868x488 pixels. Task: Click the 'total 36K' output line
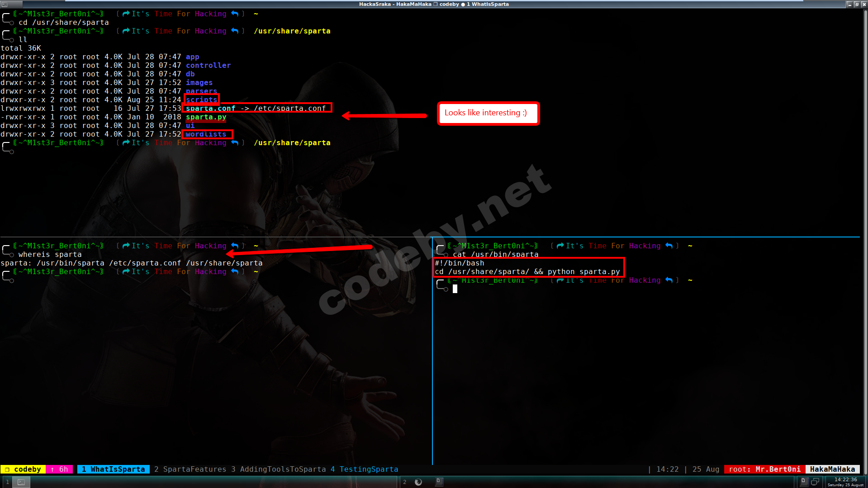click(x=21, y=48)
